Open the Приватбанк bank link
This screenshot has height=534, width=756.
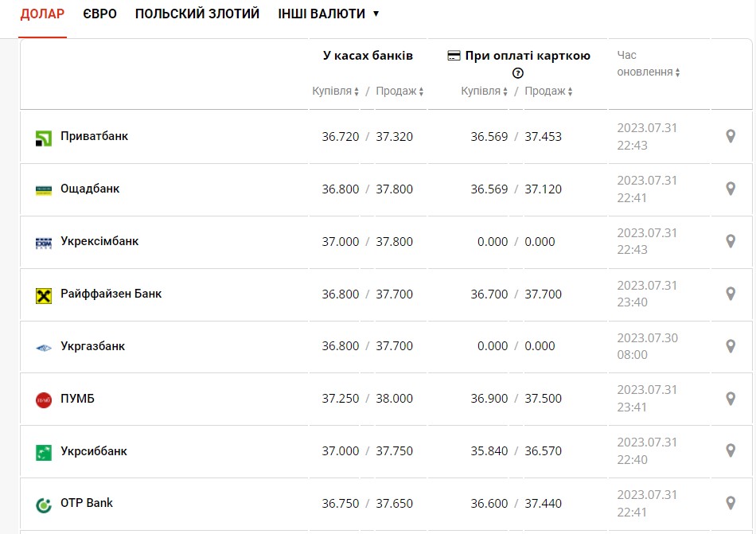pyautogui.click(x=94, y=136)
